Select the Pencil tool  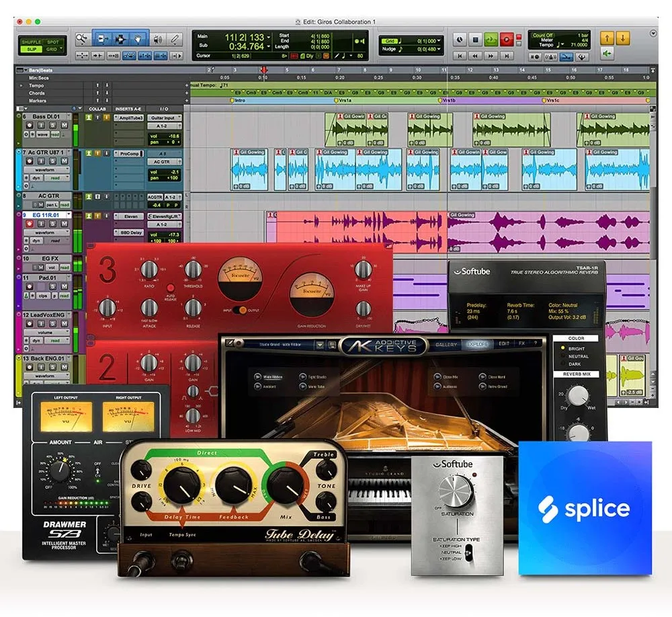click(175, 40)
